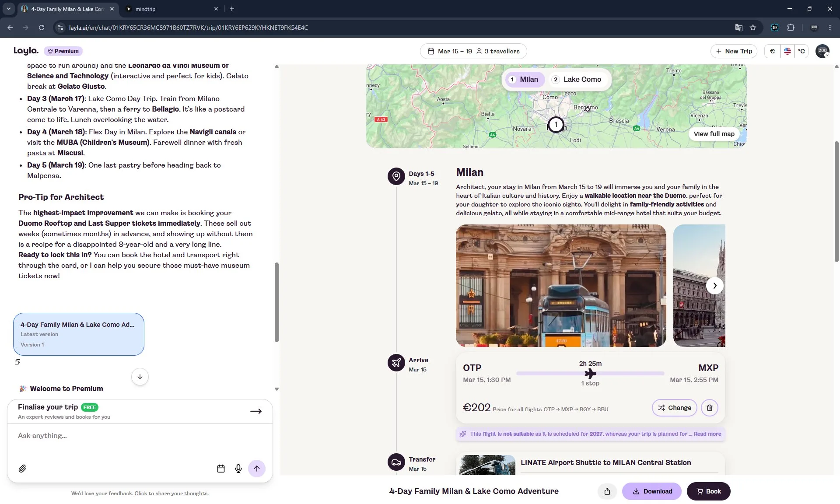The height and width of the screenshot is (504, 840).
Task: Open the calendar icon in chat box
Action: (221, 469)
